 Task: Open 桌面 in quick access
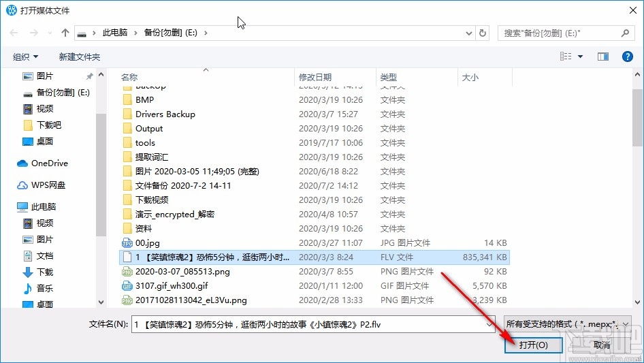tap(38, 142)
